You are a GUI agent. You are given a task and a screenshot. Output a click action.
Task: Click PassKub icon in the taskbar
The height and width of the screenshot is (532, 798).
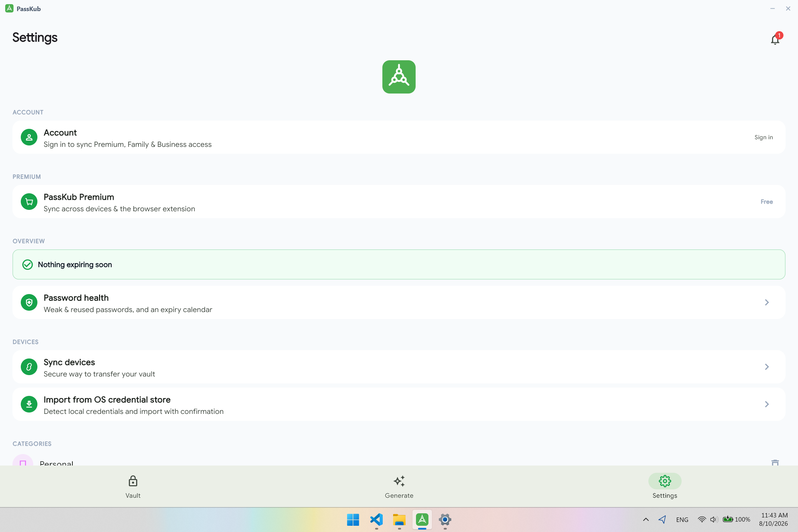[422, 520]
